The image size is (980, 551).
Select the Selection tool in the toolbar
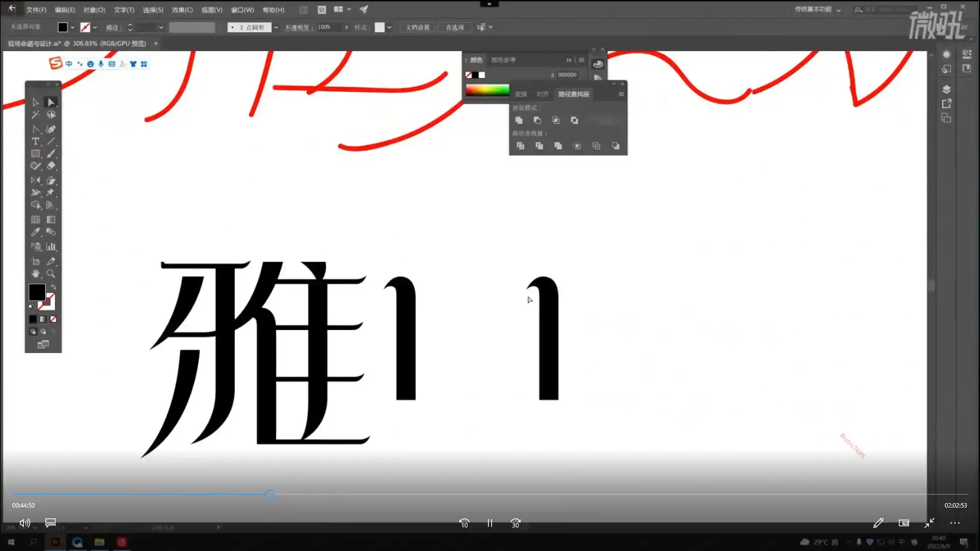(51, 102)
